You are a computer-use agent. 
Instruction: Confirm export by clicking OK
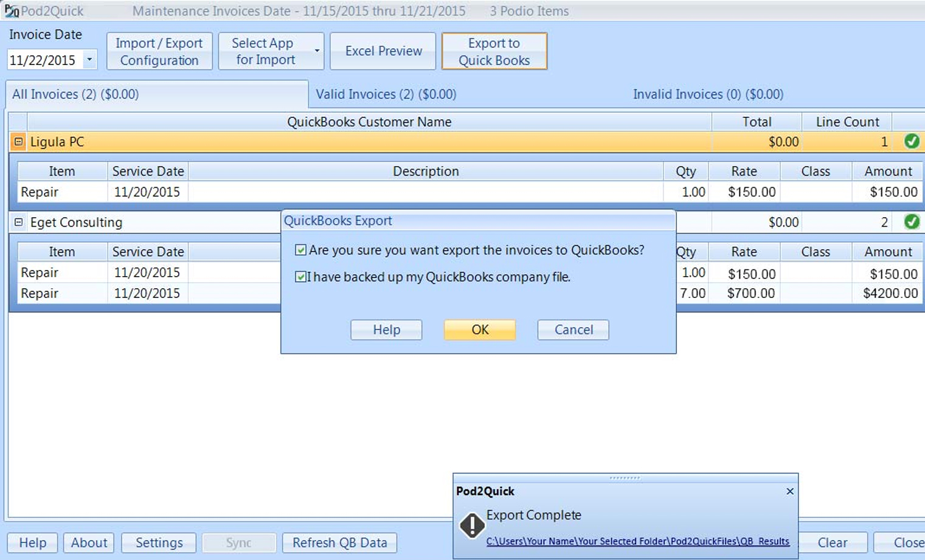(479, 330)
